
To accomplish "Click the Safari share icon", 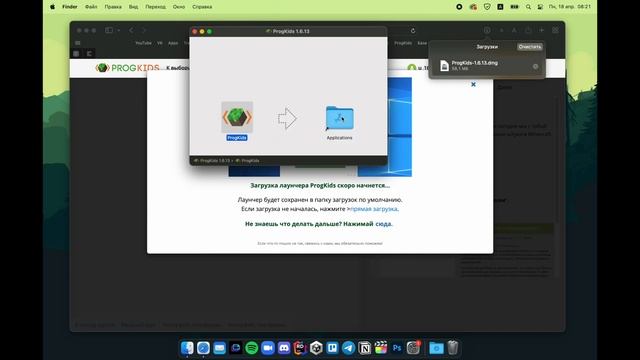I will tap(528, 30).
